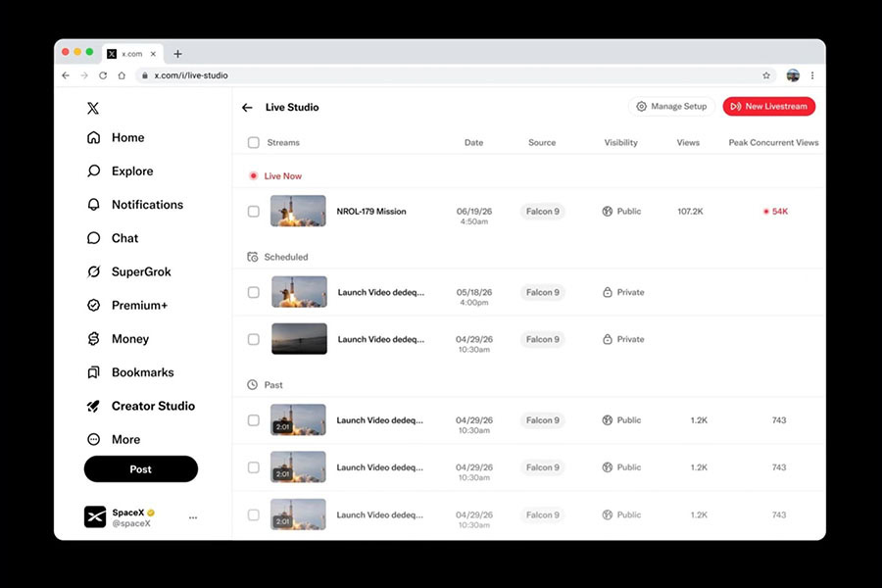Click Falcon 9 tag on 05/18/26 row
Screen dimensions: 882x588
tap(543, 293)
